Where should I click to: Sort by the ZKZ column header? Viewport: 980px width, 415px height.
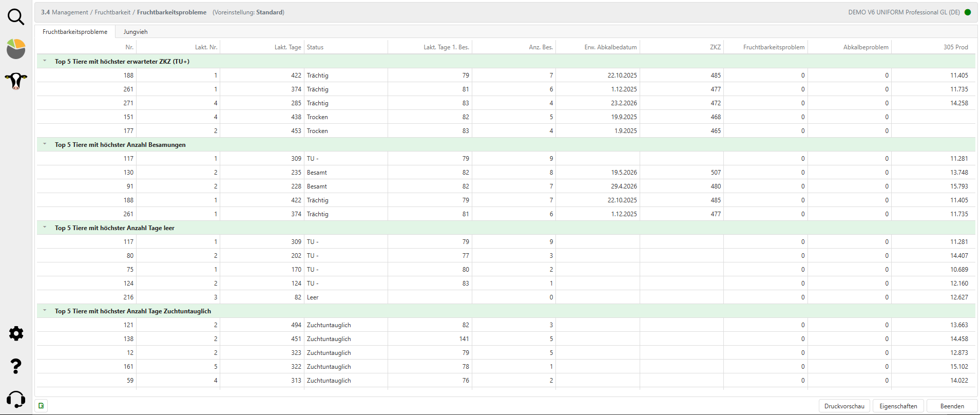pos(715,47)
